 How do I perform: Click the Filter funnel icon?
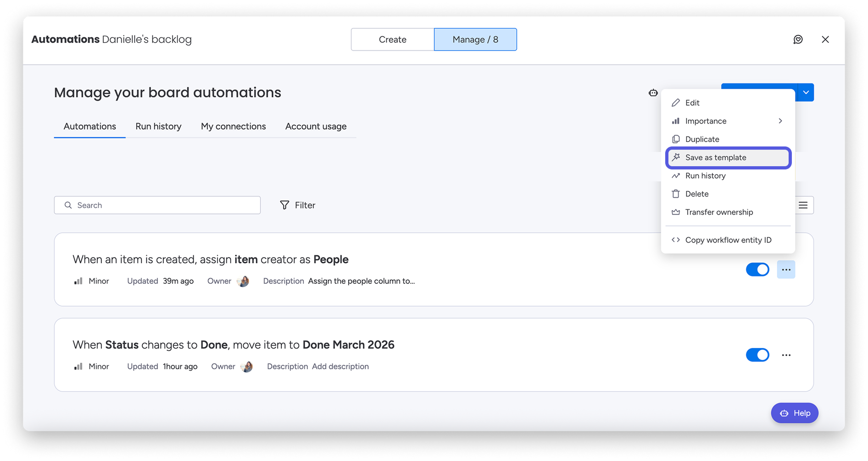tap(284, 205)
